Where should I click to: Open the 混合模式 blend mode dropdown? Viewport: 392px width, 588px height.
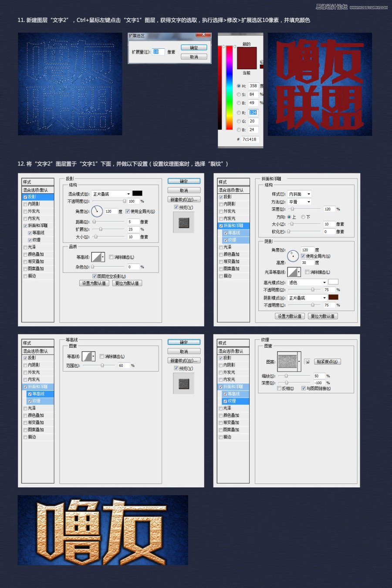(x=111, y=193)
